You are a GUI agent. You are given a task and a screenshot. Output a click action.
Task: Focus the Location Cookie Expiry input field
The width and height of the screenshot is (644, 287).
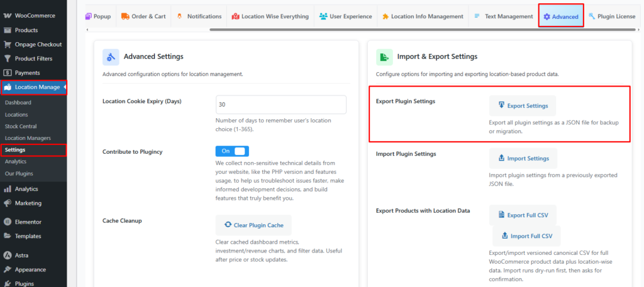click(x=280, y=105)
